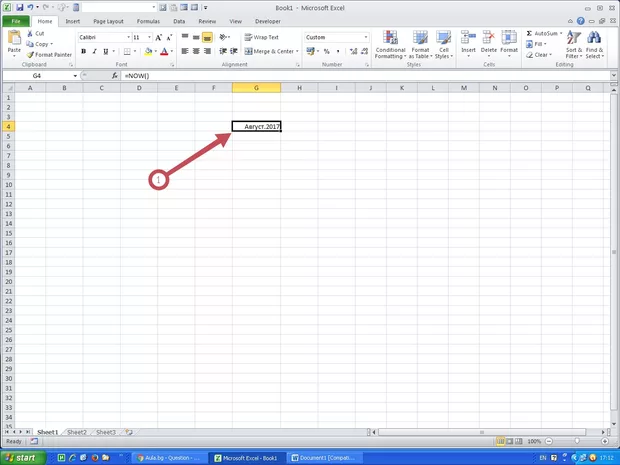
Task: Click the Increase Decimal icon
Action: [x=353, y=51]
